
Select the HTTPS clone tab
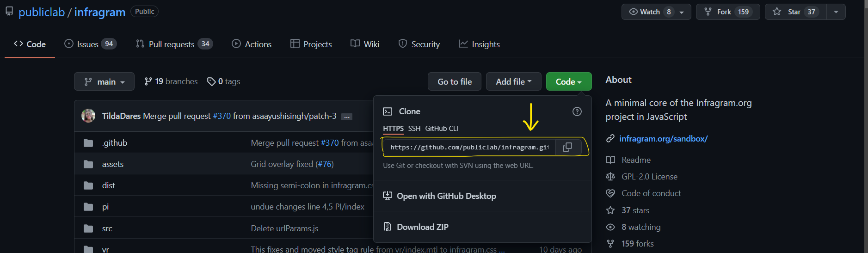tap(393, 129)
